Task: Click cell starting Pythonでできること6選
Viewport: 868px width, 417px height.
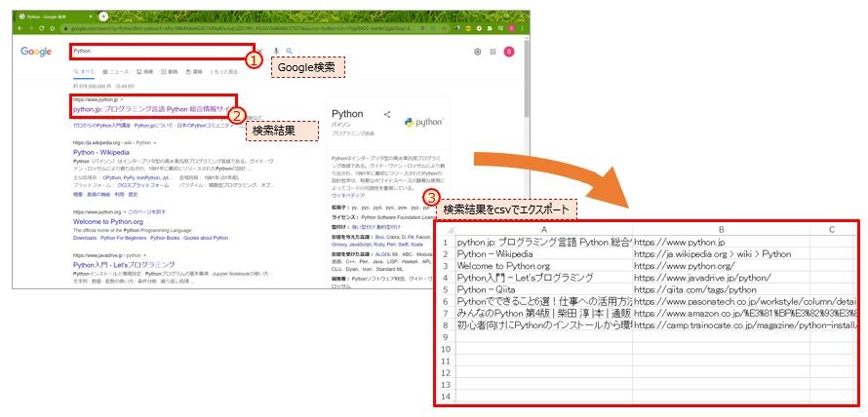Action: pos(544,301)
